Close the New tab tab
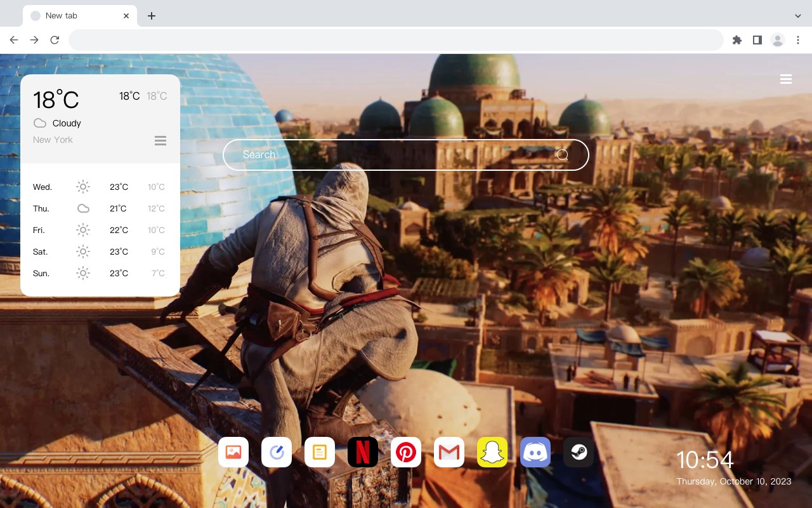The width and height of the screenshot is (812, 508). (126, 16)
